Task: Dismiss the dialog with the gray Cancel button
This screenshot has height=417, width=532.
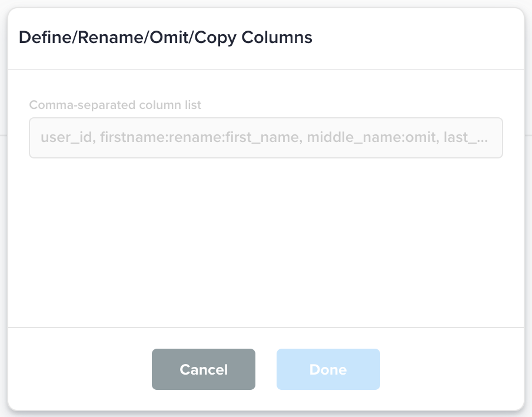Action: click(204, 369)
